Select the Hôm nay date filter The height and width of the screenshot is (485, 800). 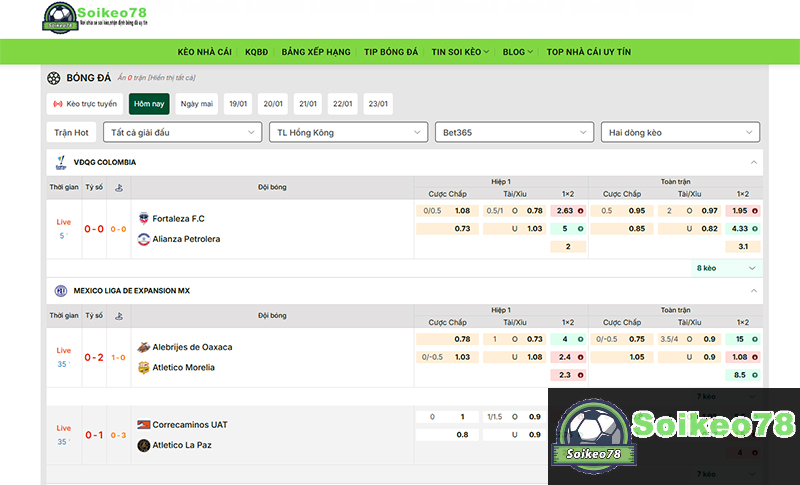149,104
